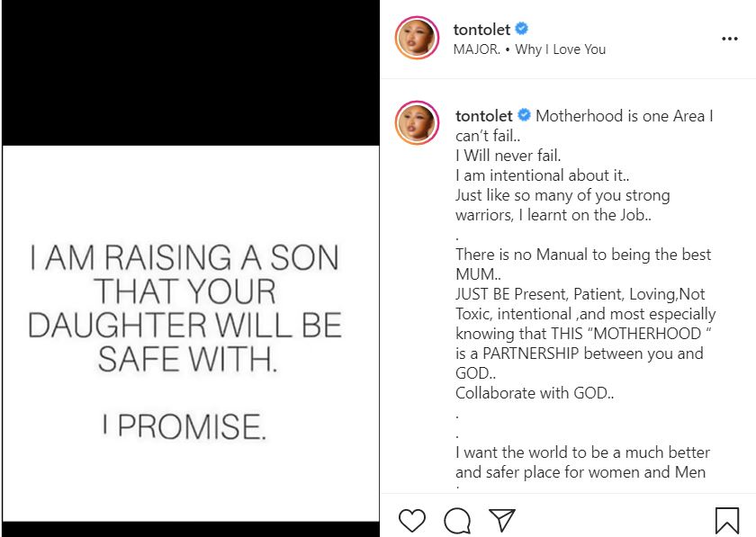Click the profile picture in the post header
This screenshot has width=756, height=537.
[x=417, y=39]
